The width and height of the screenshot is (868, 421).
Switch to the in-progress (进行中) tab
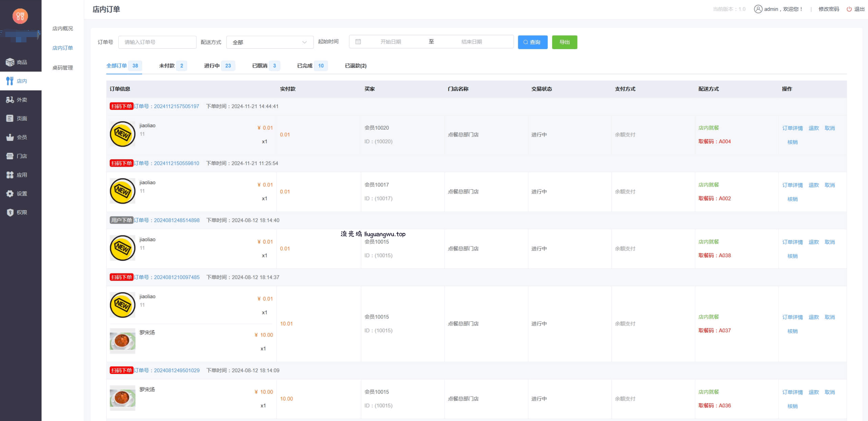point(212,66)
